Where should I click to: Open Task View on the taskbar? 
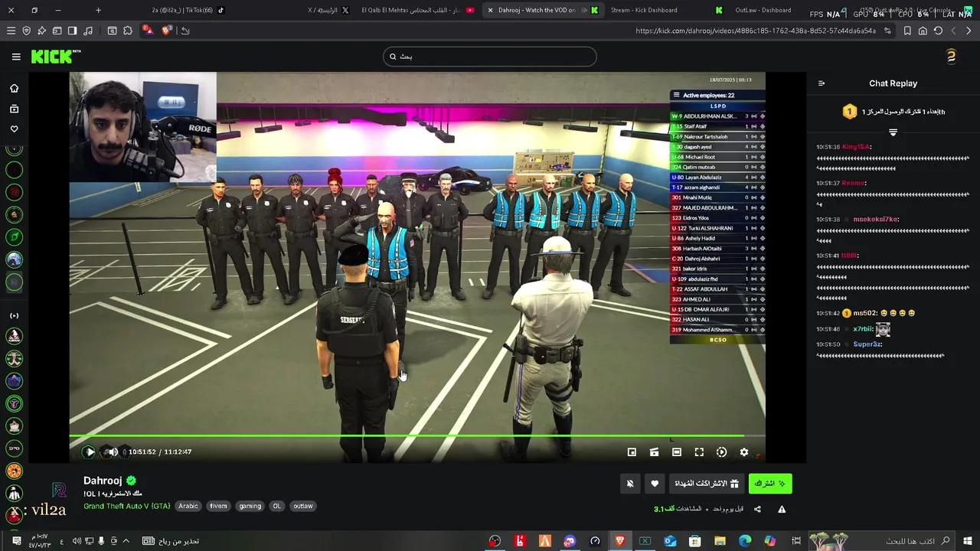pyautogui.click(x=796, y=541)
